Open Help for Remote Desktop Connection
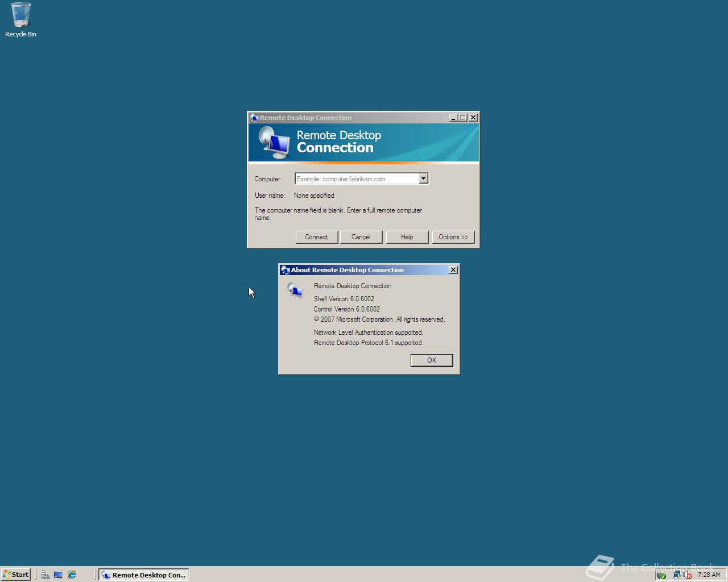728x582 pixels. [x=407, y=237]
